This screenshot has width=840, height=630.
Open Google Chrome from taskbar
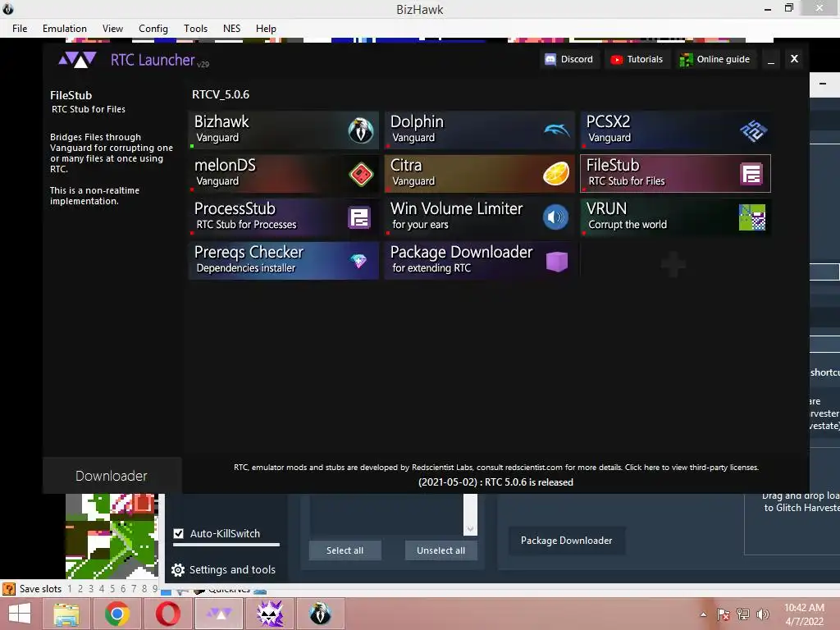click(x=117, y=614)
